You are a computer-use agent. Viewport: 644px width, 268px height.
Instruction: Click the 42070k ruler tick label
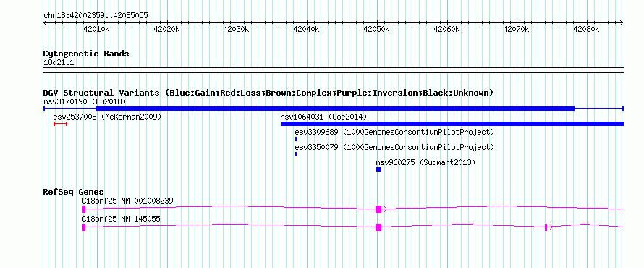[516, 29]
